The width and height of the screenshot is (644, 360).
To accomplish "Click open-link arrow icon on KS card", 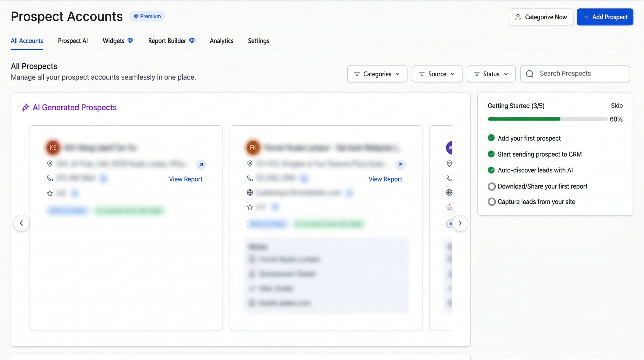I will click(201, 165).
